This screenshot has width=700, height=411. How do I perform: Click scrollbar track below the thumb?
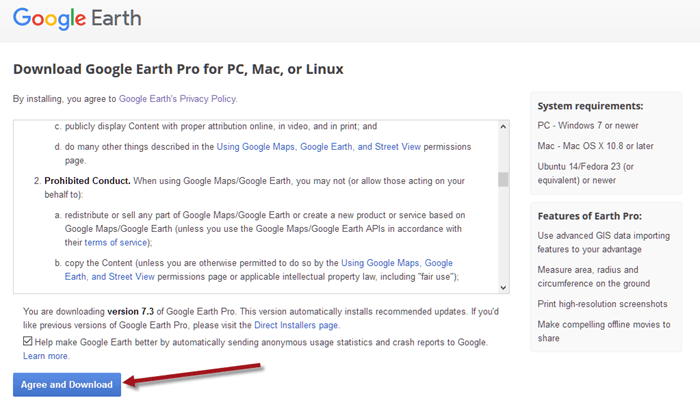[x=503, y=240]
